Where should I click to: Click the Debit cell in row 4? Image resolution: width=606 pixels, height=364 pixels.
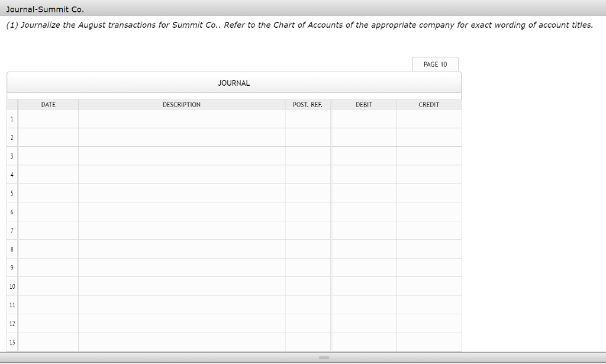click(364, 175)
